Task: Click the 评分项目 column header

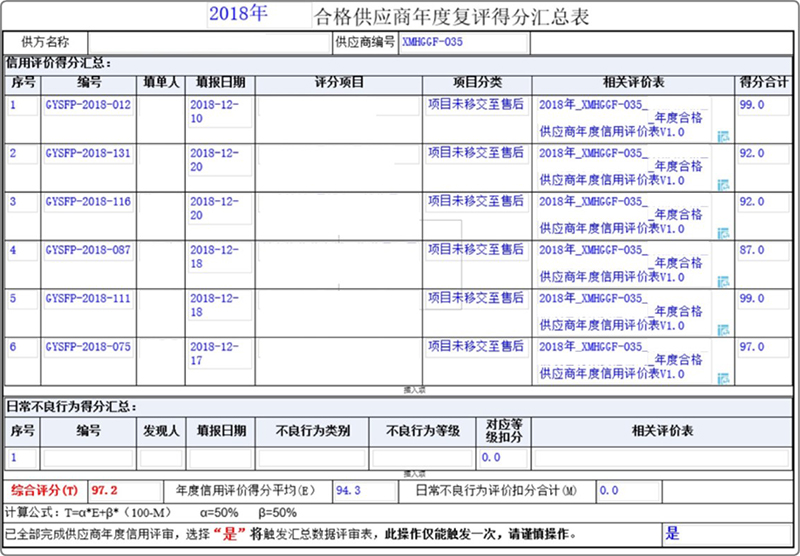Action: [x=339, y=83]
